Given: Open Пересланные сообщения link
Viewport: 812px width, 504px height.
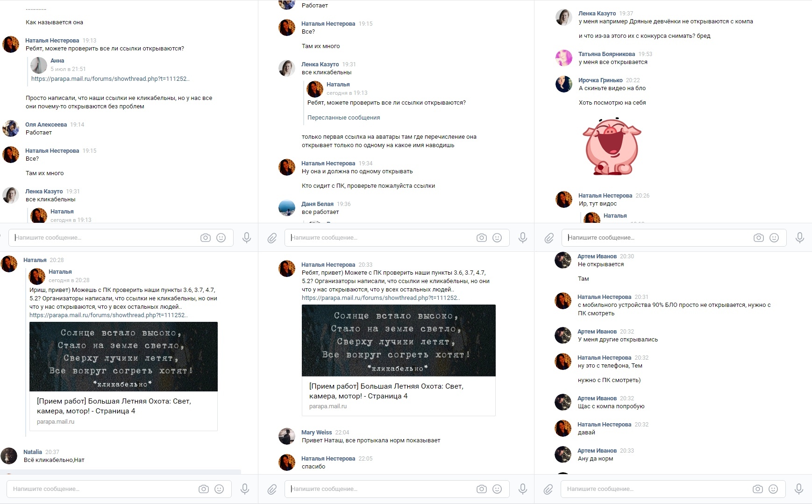Looking at the screenshot, I should tap(343, 118).
